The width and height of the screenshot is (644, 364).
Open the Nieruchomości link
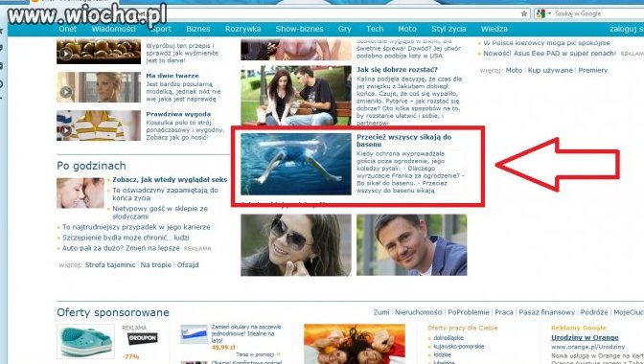(419, 312)
